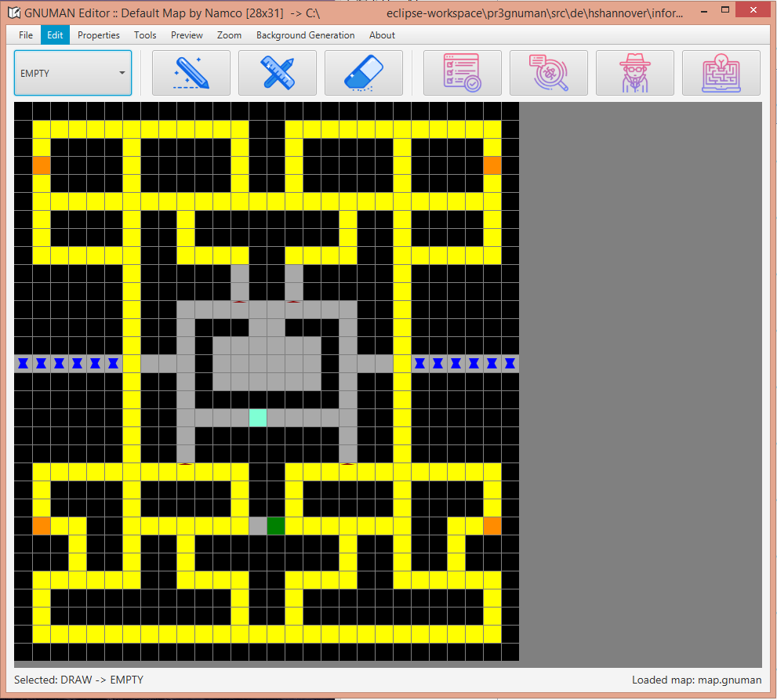Click the 'Selected: DRAW -> EMPTY' status text
The height and width of the screenshot is (700, 777).
pyautogui.click(x=78, y=680)
